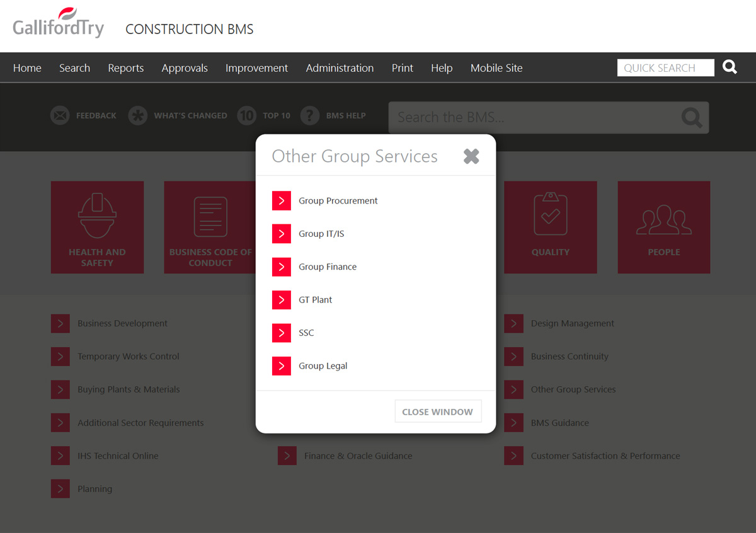Viewport: 756px width, 533px height.
Task: Open the Health and Safety tile
Action: 97,227
